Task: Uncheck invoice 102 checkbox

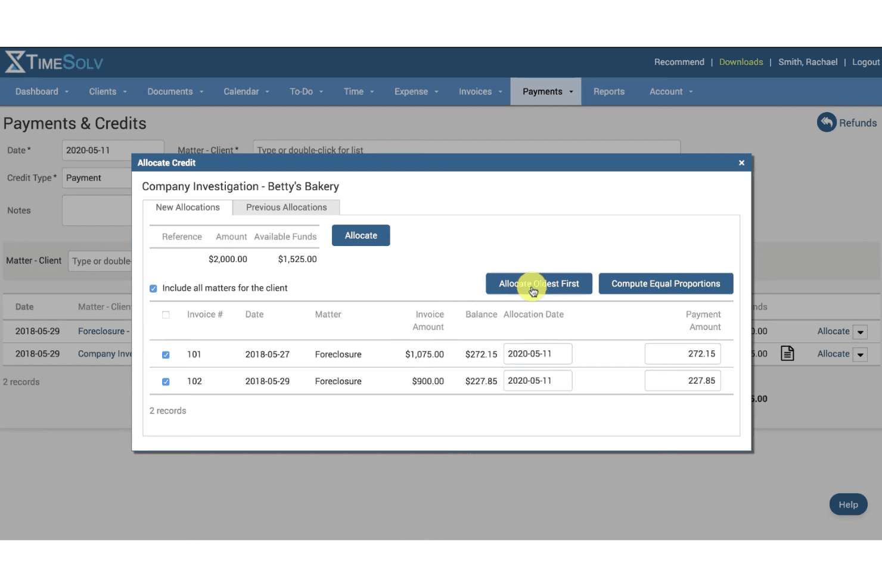Action: coord(166,382)
